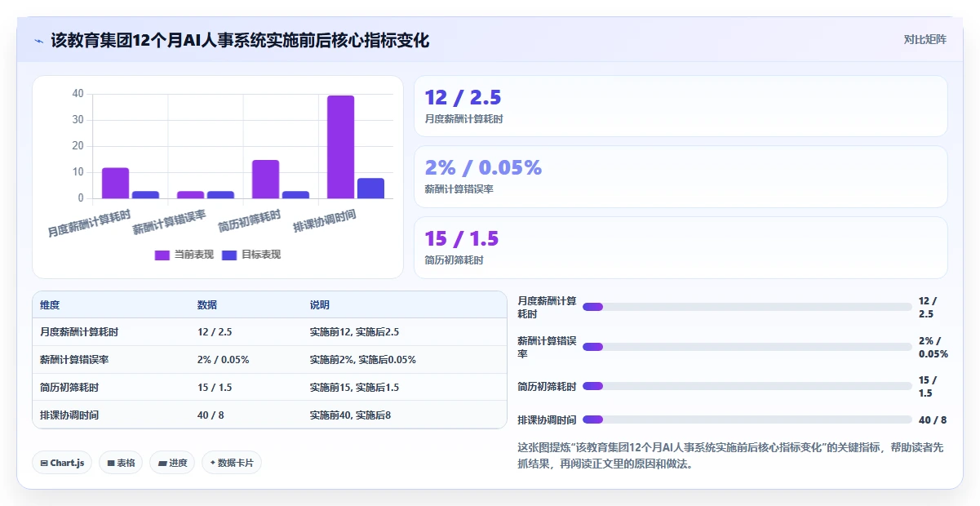This screenshot has height=506, width=980.
Task: Click the 对比矩阵 label at top right
Action: [x=925, y=39]
